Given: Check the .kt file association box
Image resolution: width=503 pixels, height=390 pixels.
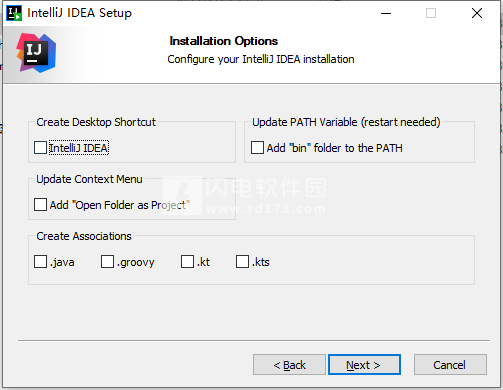Looking at the screenshot, I should point(187,262).
